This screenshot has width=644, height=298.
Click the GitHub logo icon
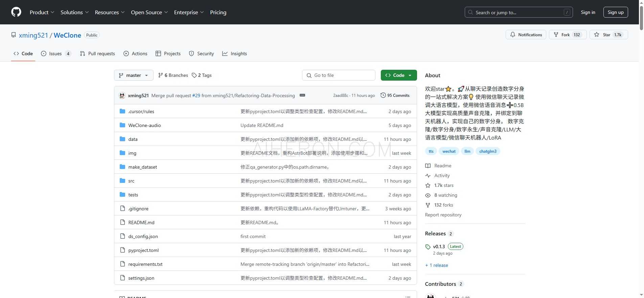pyautogui.click(x=16, y=12)
